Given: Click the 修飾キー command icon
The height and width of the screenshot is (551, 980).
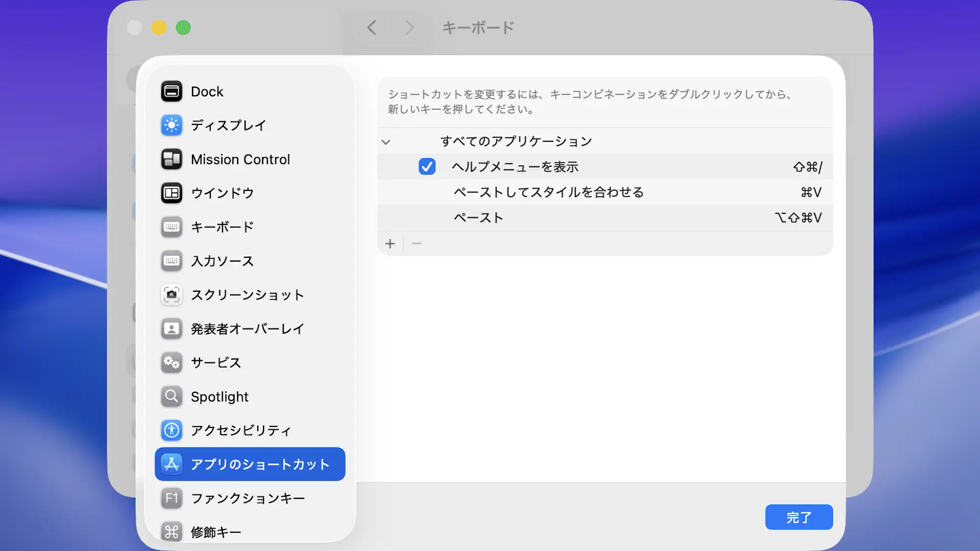Looking at the screenshot, I should point(171,532).
